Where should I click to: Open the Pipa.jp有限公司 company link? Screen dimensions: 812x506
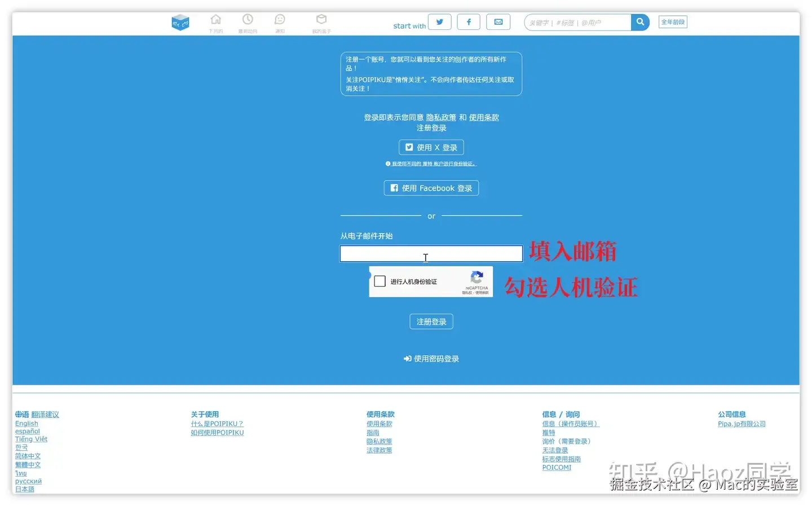click(x=742, y=424)
